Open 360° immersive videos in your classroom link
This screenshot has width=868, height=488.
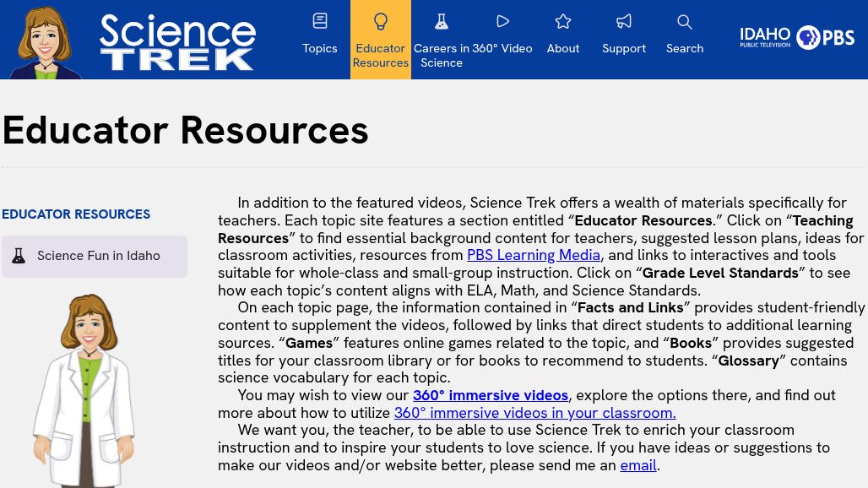(x=534, y=412)
